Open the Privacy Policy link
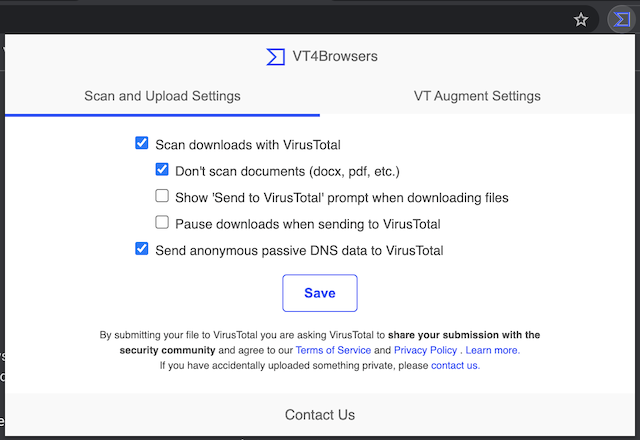The image size is (640, 440). [x=425, y=351]
